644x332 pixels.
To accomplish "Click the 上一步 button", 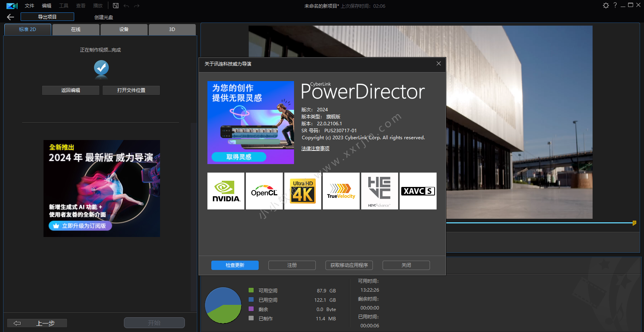I will point(37,323).
